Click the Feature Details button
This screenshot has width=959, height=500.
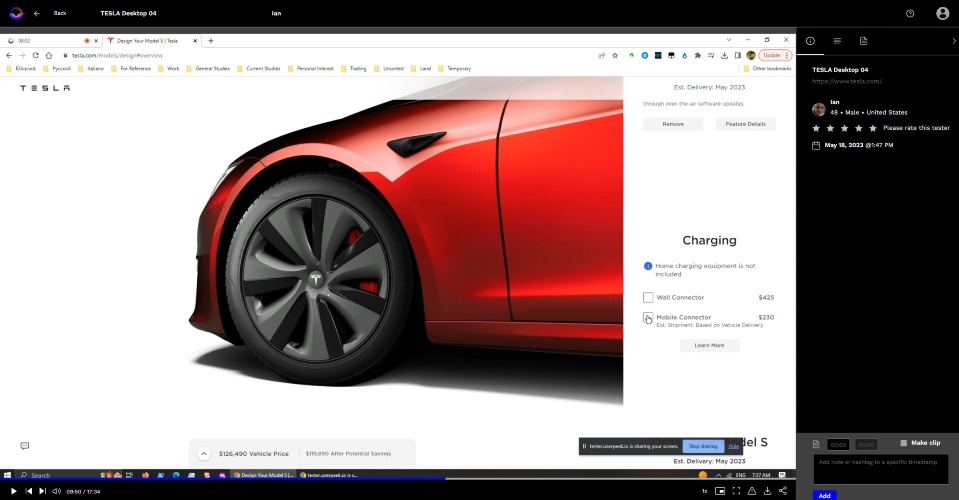(x=746, y=124)
